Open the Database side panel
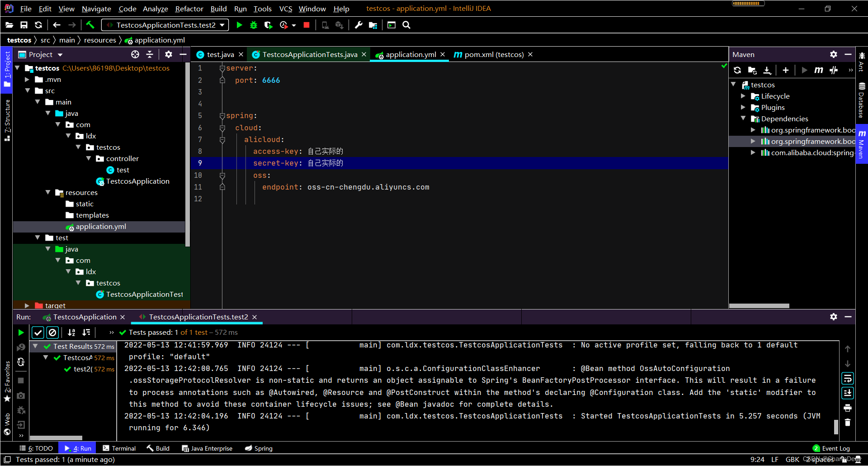 (x=862, y=100)
